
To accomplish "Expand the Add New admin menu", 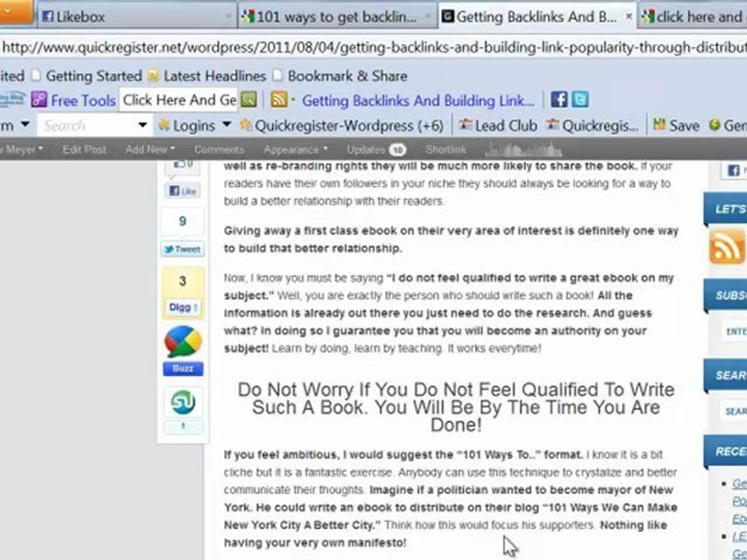I will coord(150,149).
